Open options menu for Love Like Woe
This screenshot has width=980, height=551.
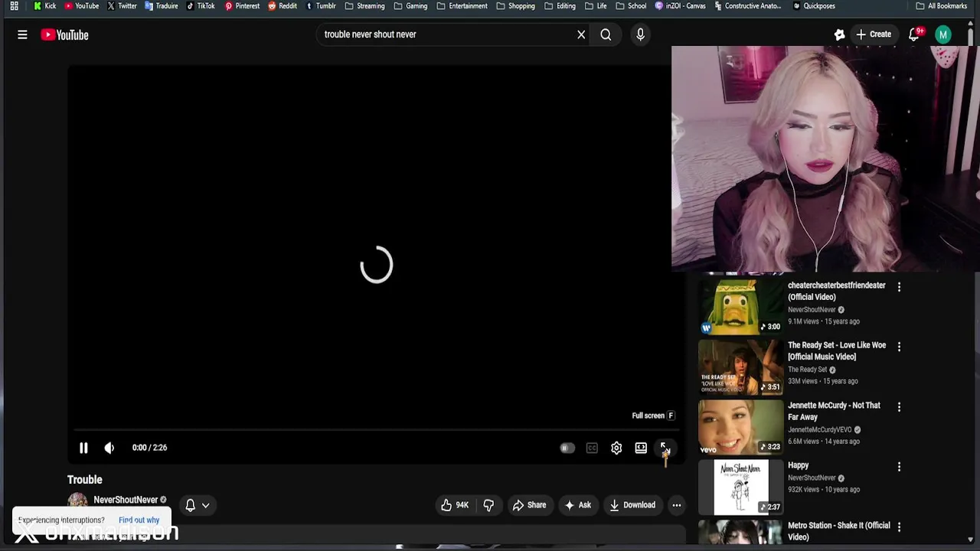(899, 347)
